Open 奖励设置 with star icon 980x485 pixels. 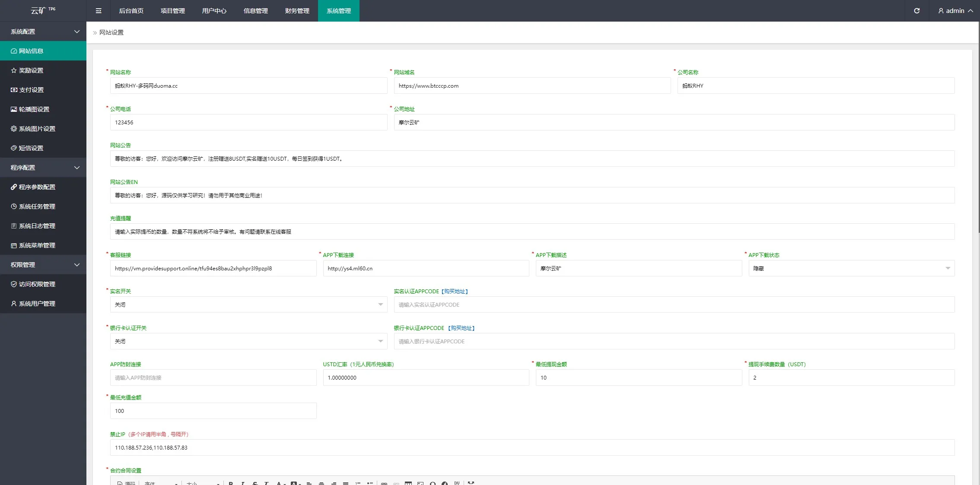[31, 70]
